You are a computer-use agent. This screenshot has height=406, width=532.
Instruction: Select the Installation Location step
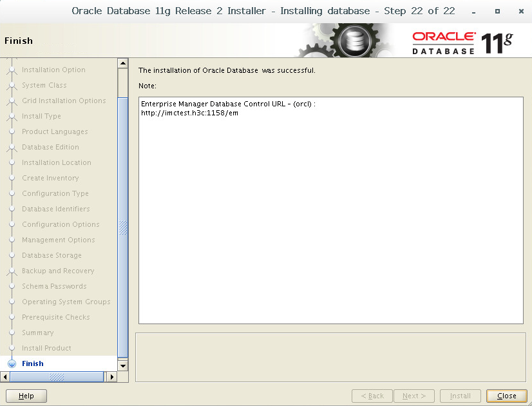[x=56, y=162]
